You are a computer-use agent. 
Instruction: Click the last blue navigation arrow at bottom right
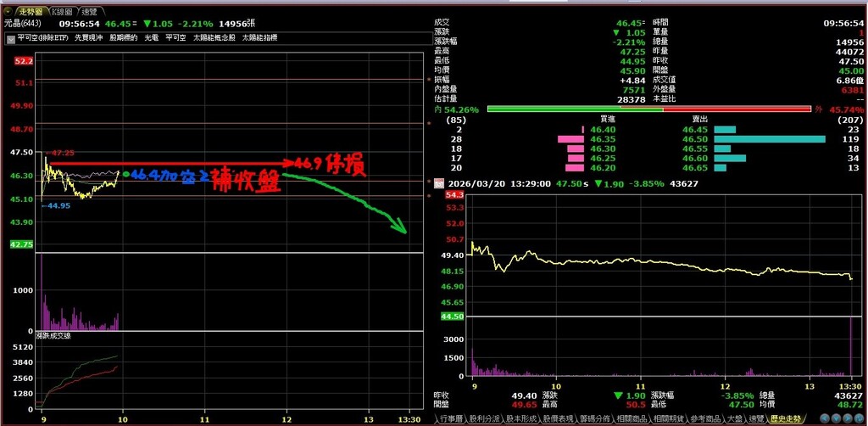click(x=859, y=418)
